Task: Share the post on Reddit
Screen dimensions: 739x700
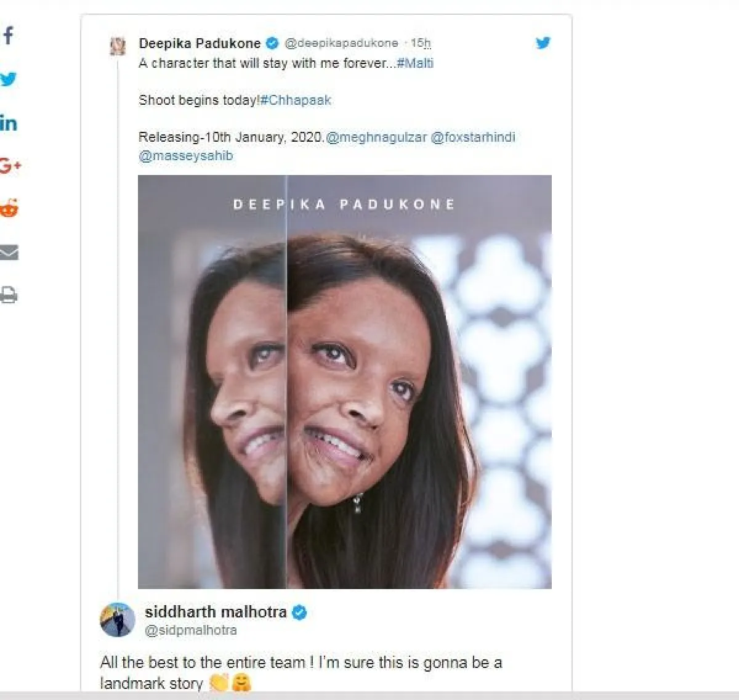Action: pos(9,209)
